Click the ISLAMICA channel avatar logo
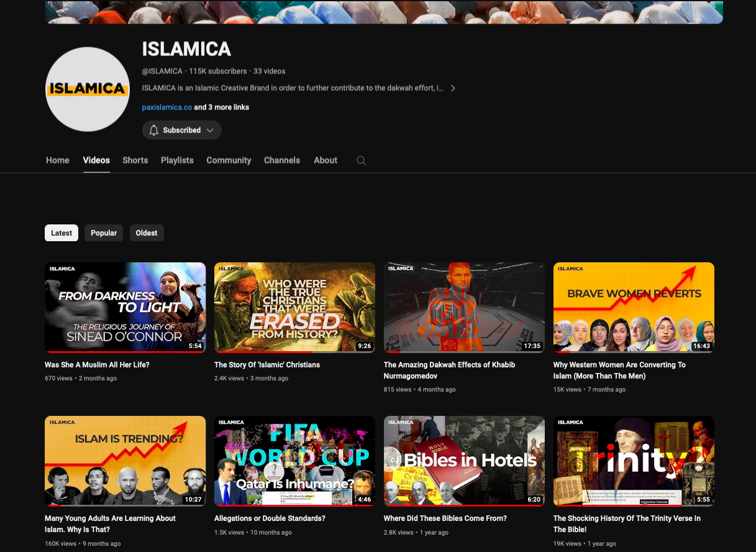This screenshot has height=552, width=756. coord(88,89)
